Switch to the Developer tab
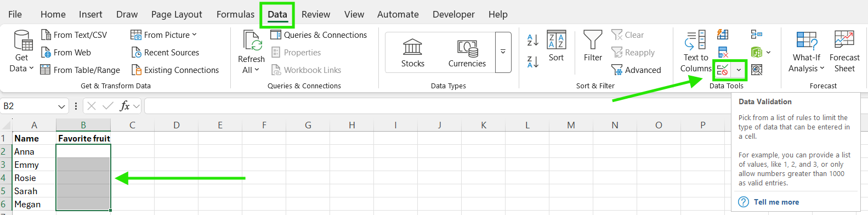The height and width of the screenshot is (215, 868). (x=453, y=14)
